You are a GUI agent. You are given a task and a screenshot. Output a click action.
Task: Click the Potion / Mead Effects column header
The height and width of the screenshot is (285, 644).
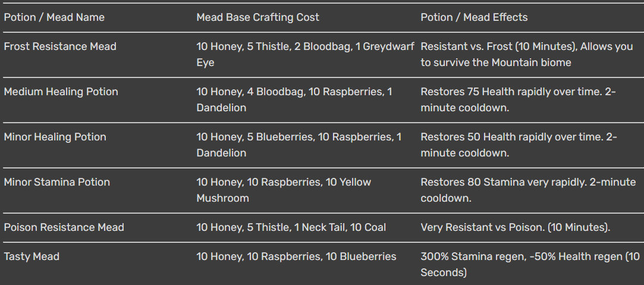pyautogui.click(x=474, y=17)
